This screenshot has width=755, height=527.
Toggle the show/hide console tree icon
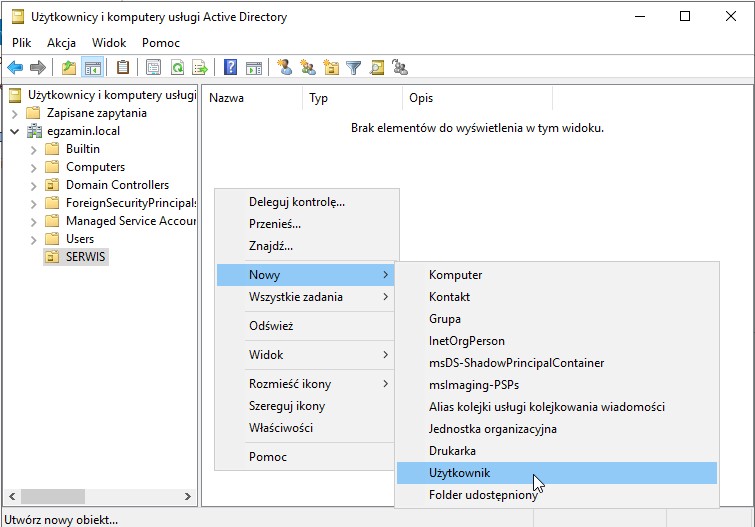pyautogui.click(x=92, y=68)
